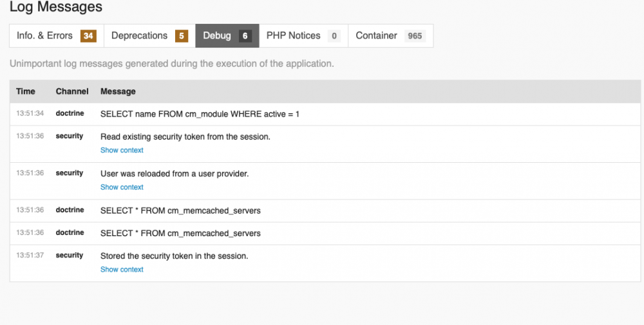This screenshot has height=325, width=644.
Task: Click the 13:51:34 timestamp
Action: [30, 114]
